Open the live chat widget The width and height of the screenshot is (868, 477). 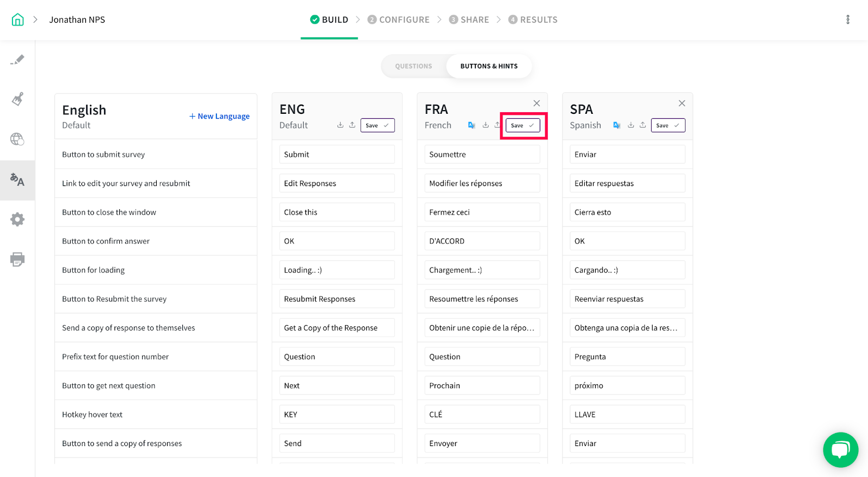pos(840,449)
